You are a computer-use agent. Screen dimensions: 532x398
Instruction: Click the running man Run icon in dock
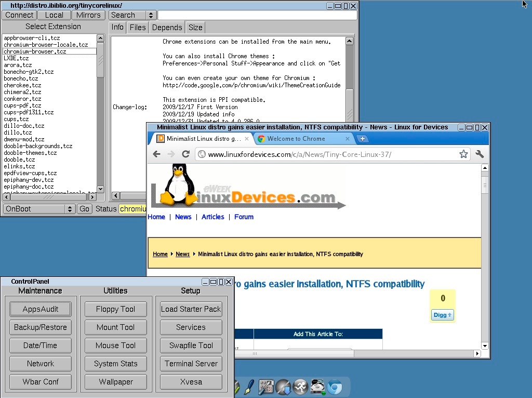(300, 387)
